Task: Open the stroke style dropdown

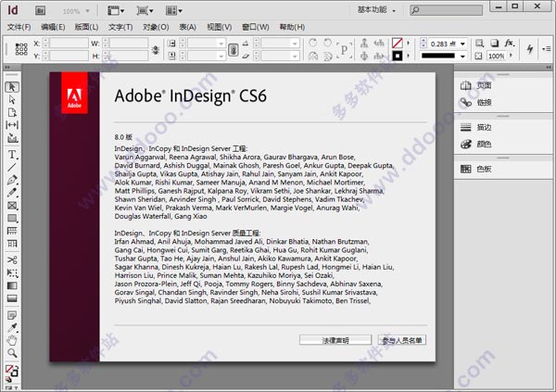Action: (462, 56)
